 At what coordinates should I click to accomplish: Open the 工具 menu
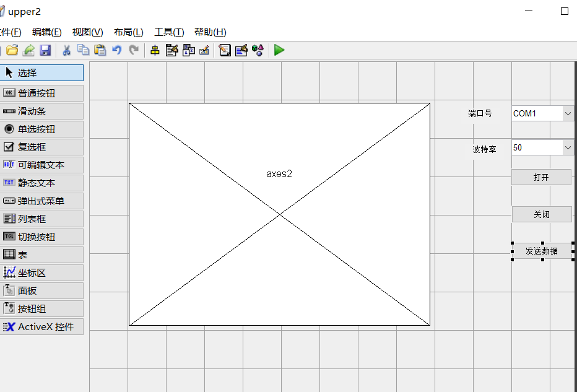click(x=168, y=32)
